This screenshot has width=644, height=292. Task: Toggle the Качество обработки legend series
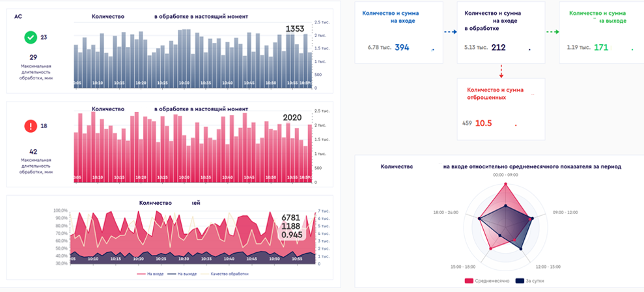[226, 274]
